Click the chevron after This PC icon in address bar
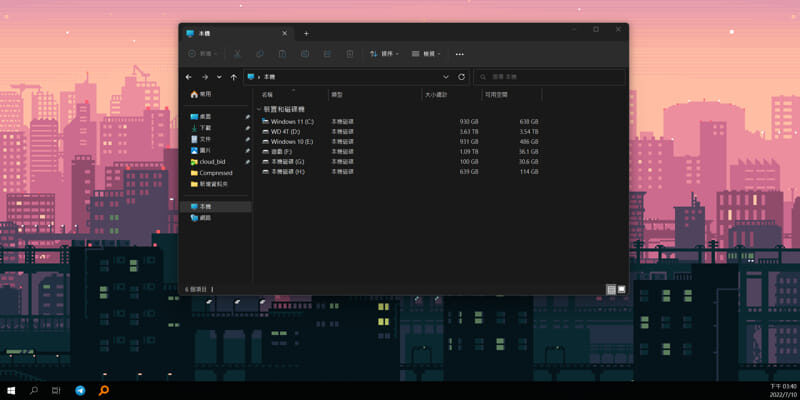Image resolution: width=800 pixels, height=400 pixels. pyautogui.click(x=259, y=77)
